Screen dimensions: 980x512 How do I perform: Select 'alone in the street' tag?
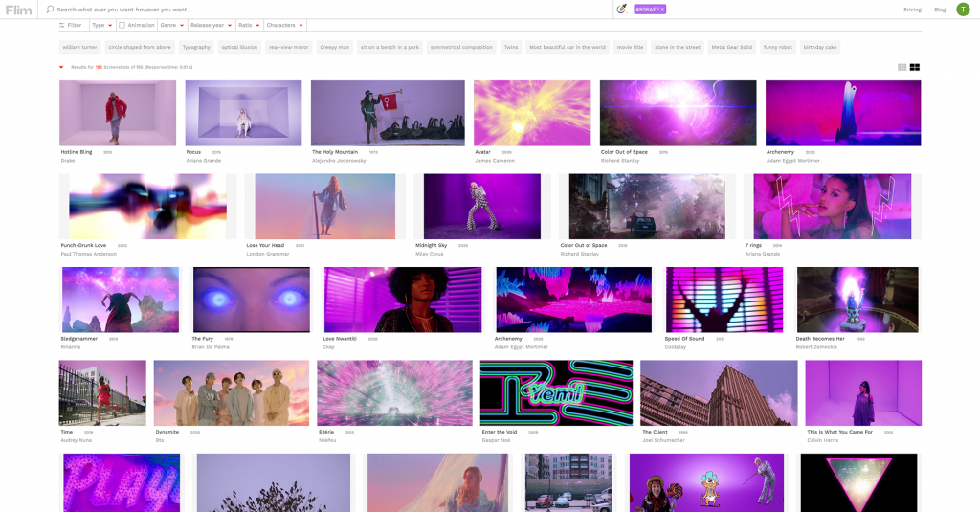(678, 48)
